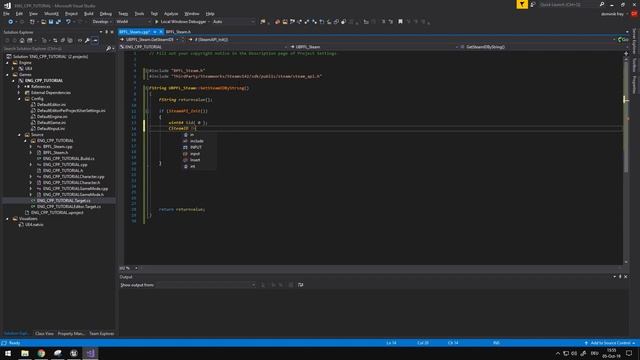Open the File menu
This screenshot has height=360, width=640.
(6, 13)
